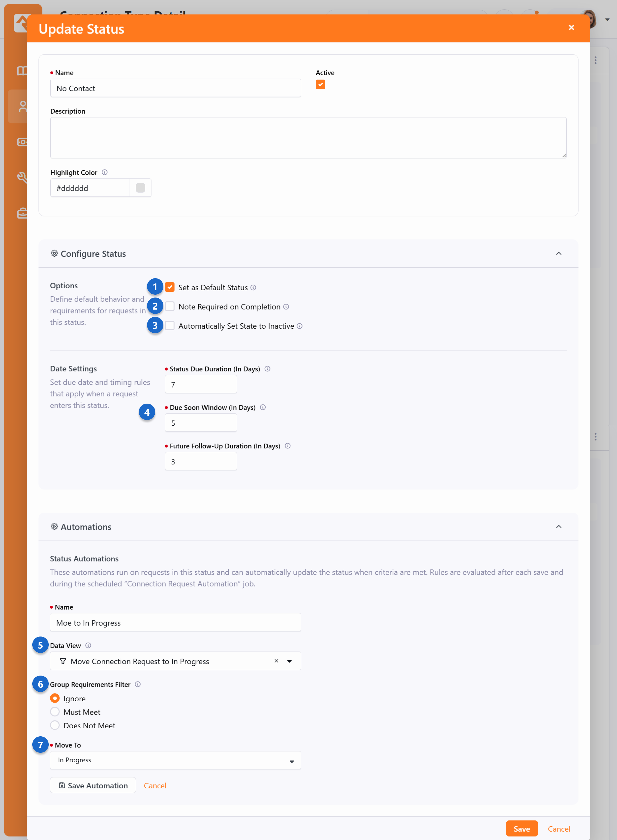The image size is (617, 840).
Task: Uncheck the Active checkbox
Action: tap(321, 85)
